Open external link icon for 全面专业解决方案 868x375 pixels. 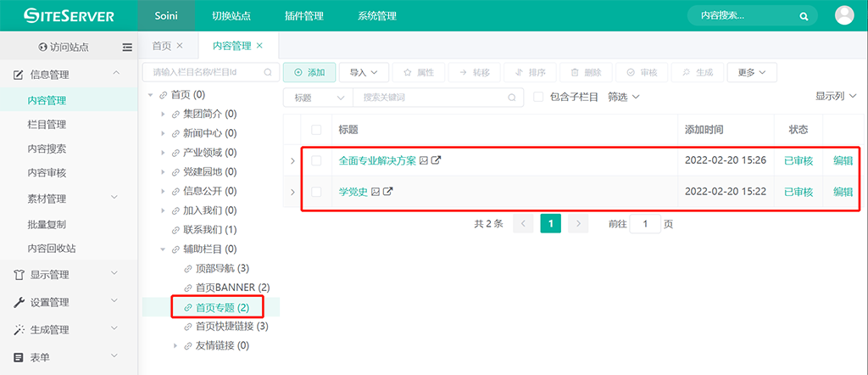point(436,160)
